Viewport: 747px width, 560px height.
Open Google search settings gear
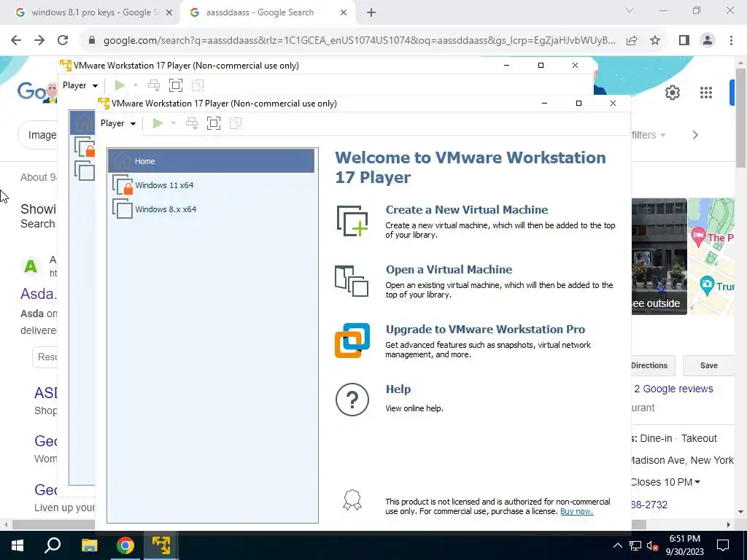(x=672, y=93)
